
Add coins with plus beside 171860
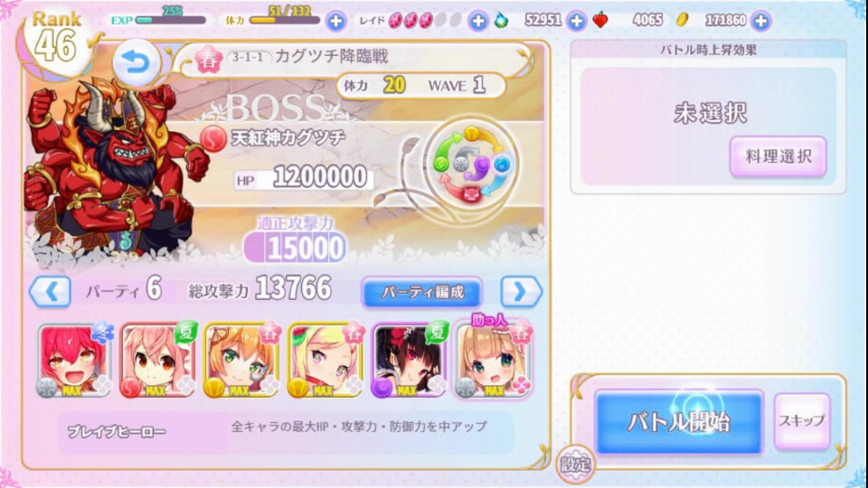761,21
